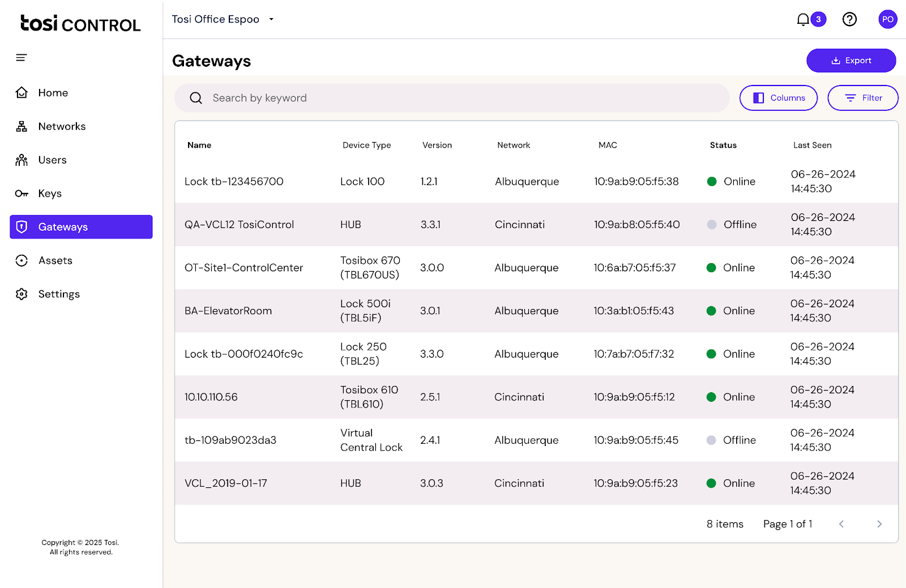
Task: Select gateway name Lock tb-123456700
Action: tap(234, 182)
